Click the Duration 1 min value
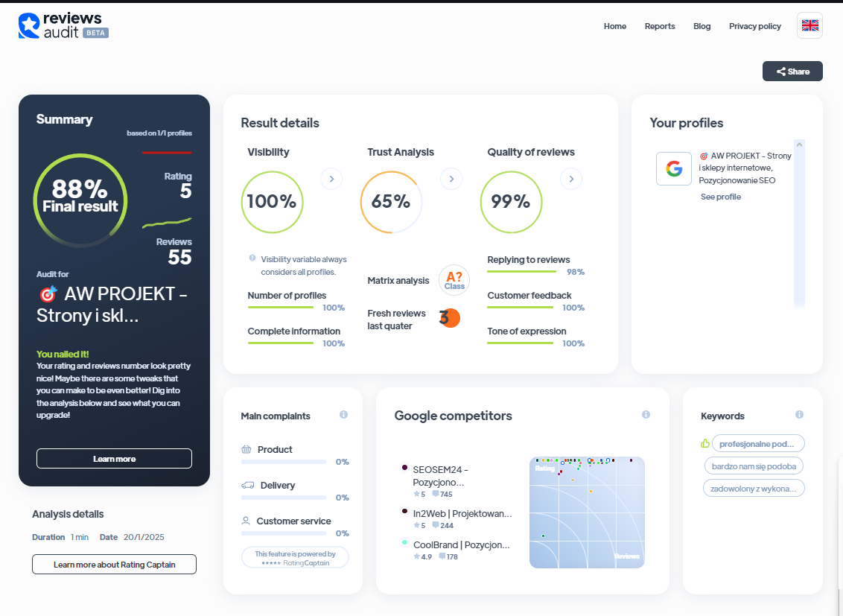 coord(80,537)
